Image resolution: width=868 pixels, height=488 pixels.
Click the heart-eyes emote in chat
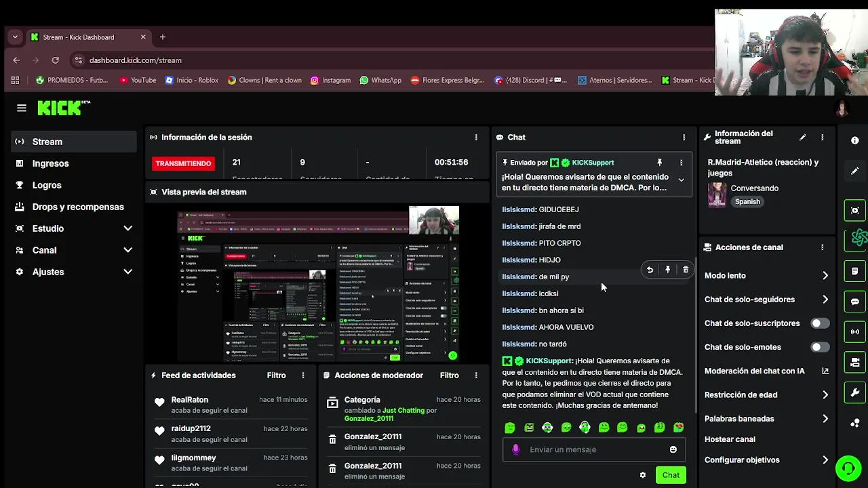point(678,428)
